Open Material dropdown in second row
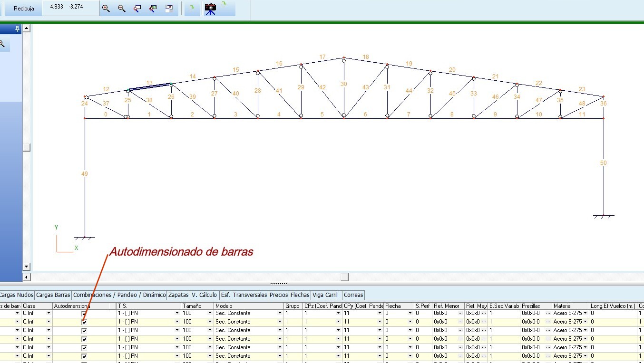 click(585, 322)
